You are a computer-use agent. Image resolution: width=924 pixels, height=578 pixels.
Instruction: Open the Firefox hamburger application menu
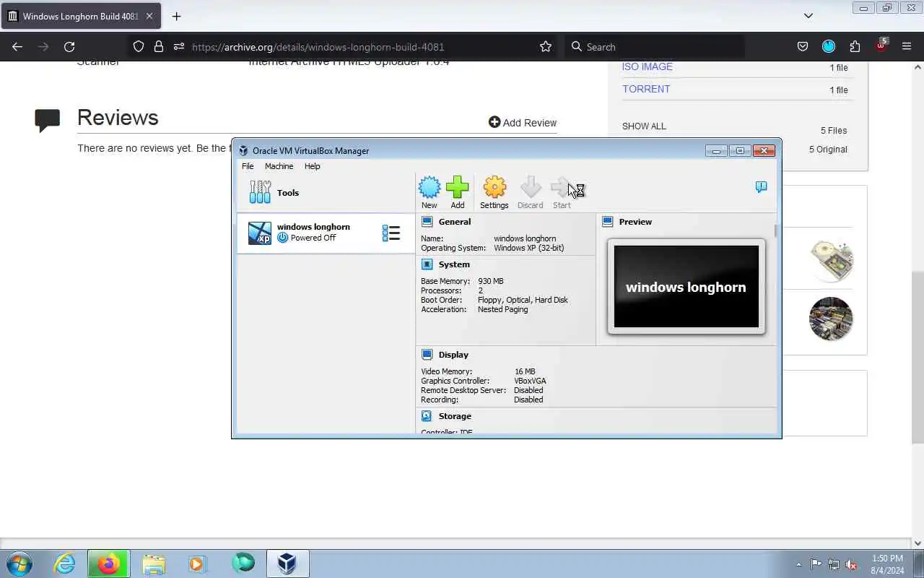click(907, 46)
